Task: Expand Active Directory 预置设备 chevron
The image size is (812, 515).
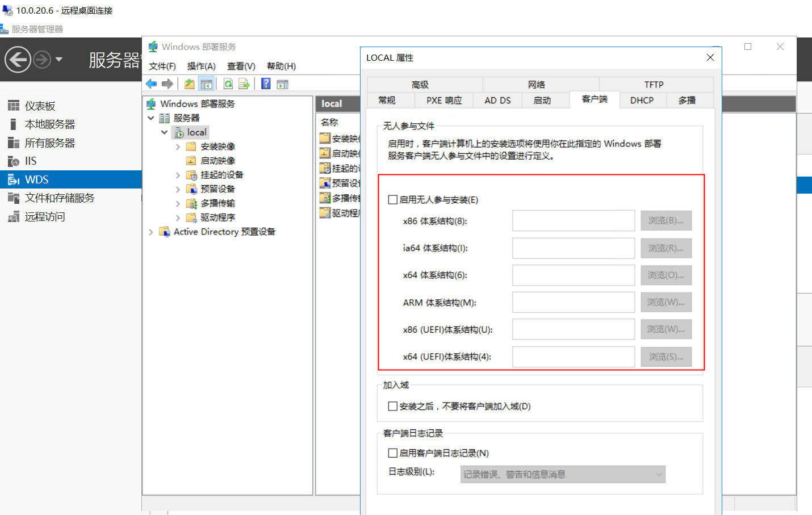Action: [x=150, y=232]
